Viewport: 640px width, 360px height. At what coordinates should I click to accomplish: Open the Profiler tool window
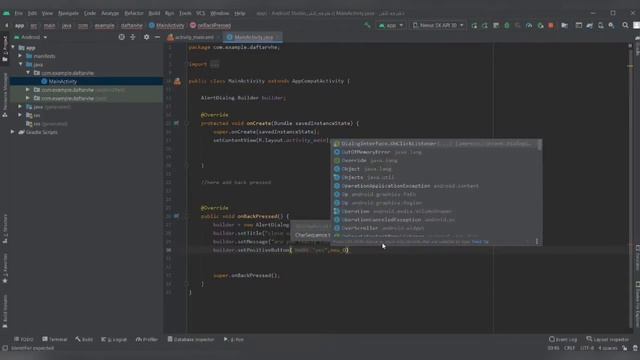coord(147,339)
